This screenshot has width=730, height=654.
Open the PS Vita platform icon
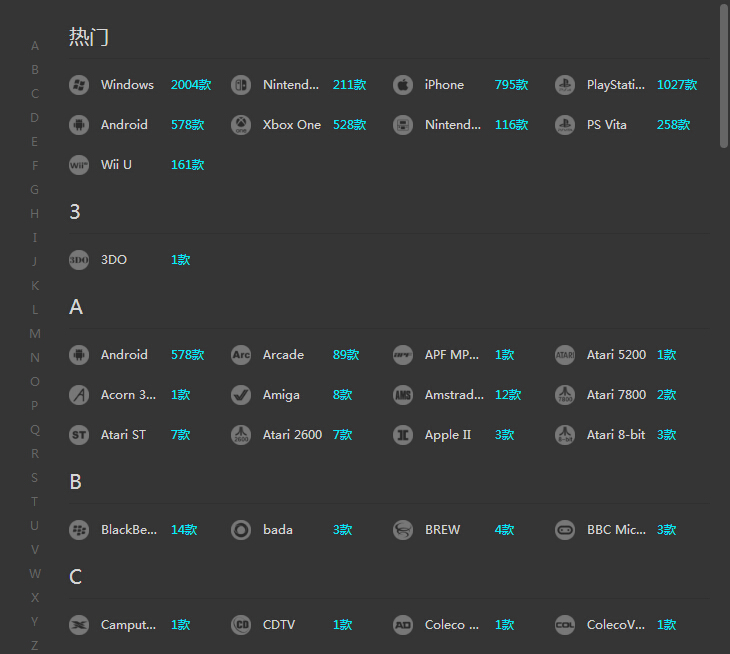click(x=565, y=125)
